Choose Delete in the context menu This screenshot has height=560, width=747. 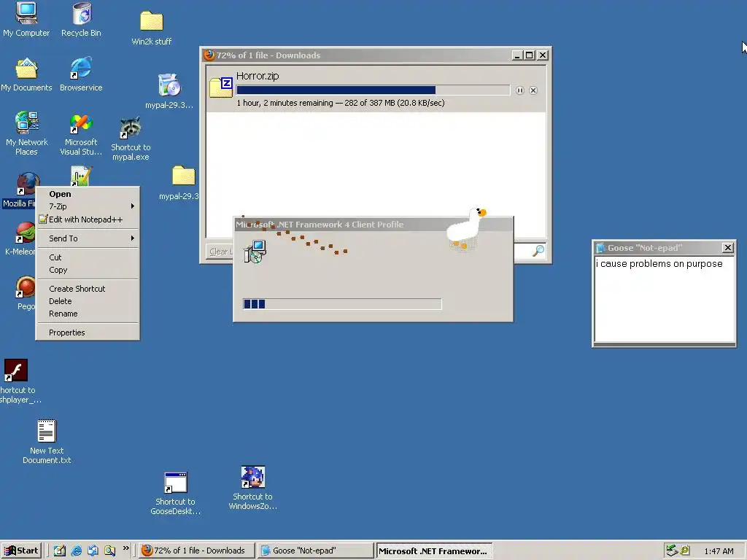click(x=88, y=301)
